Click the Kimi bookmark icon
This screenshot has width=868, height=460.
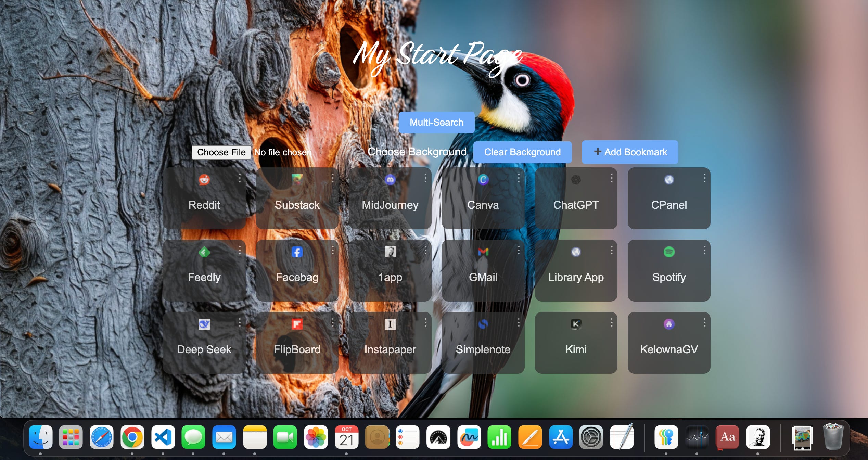click(576, 324)
